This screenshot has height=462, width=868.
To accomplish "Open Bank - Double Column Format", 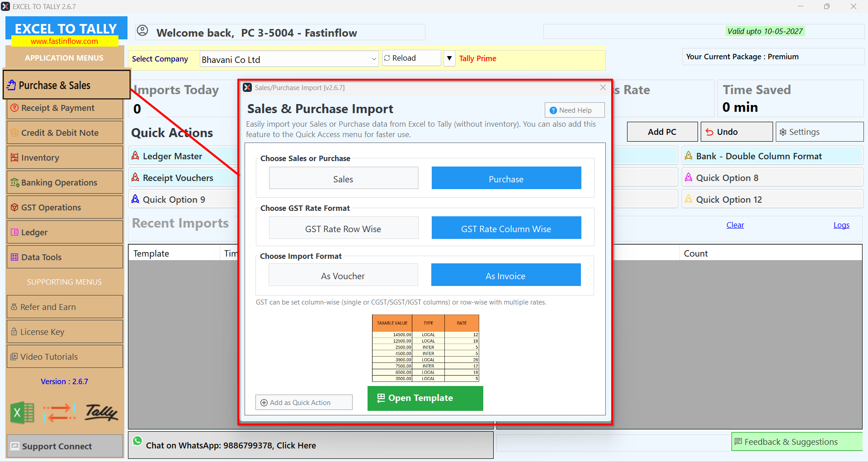I will tap(772, 156).
